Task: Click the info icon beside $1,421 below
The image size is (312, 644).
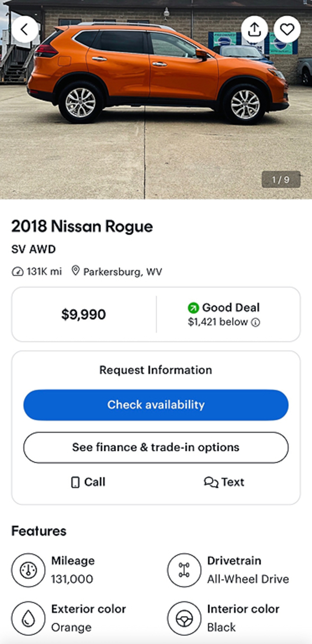Action: coord(255,322)
